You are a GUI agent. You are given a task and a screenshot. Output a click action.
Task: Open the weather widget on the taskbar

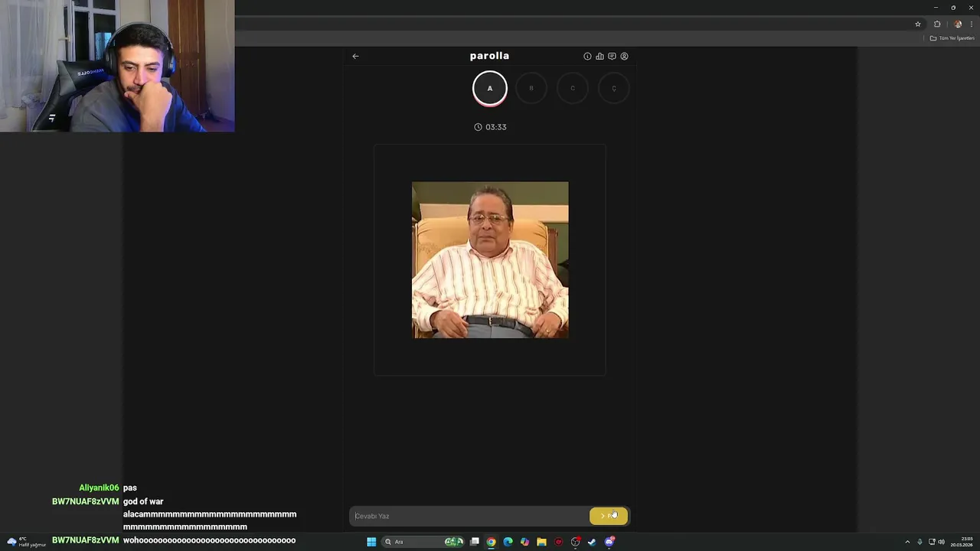[26, 542]
